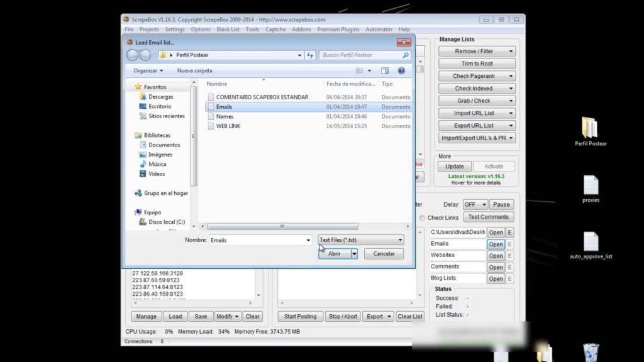644x362 pixels.
Task: Expand the Nombre filename combo box
Action: pyautogui.click(x=308, y=240)
